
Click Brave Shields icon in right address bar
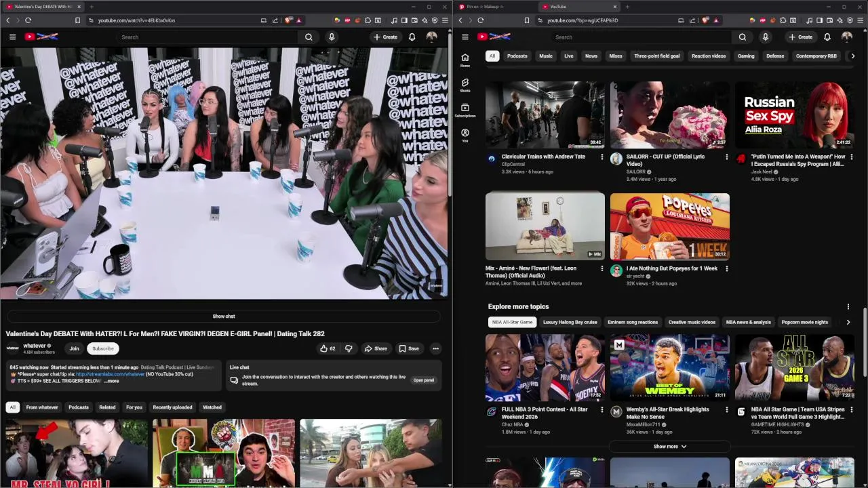click(706, 20)
